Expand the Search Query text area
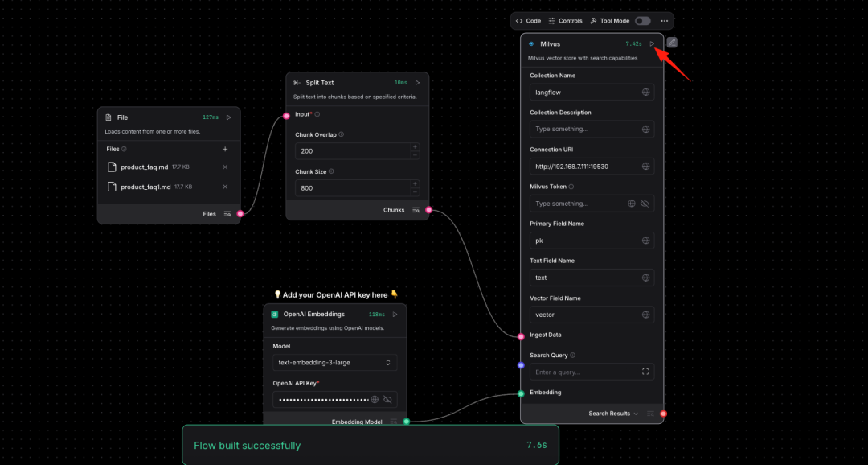 (645, 372)
